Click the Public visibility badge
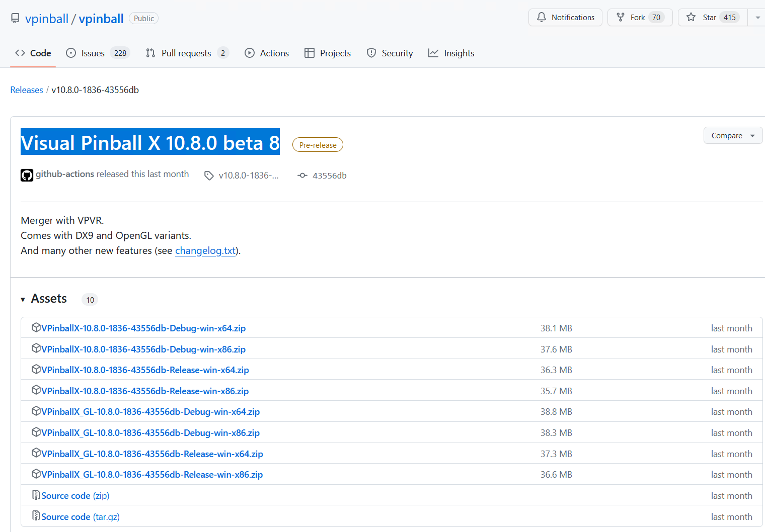This screenshot has width=765, height=532. click(x=144, y=19)
